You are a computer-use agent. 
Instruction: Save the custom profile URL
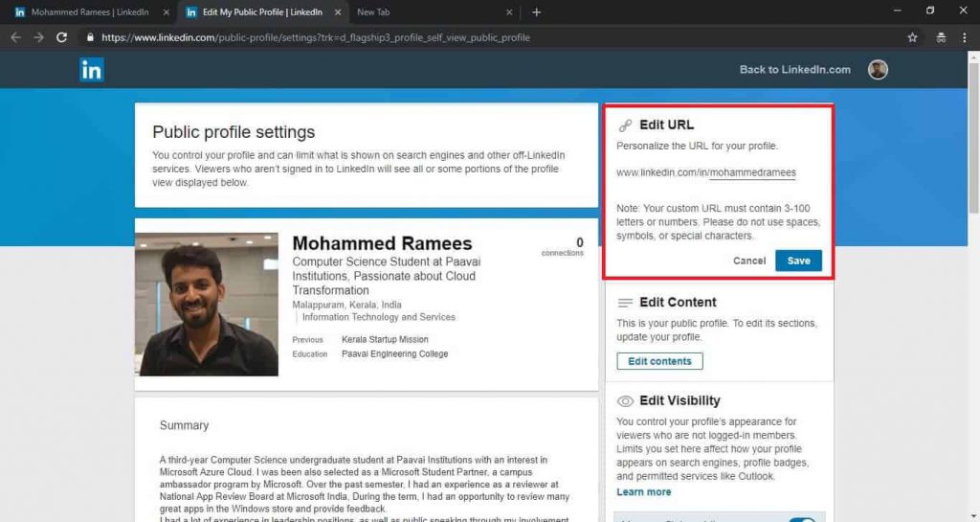coord(798,261)
